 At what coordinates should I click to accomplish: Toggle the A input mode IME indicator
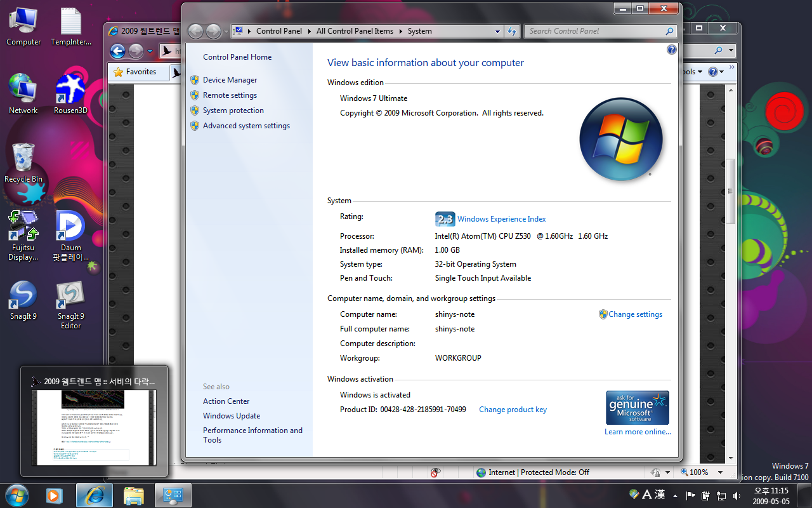(x=646, y=495)
